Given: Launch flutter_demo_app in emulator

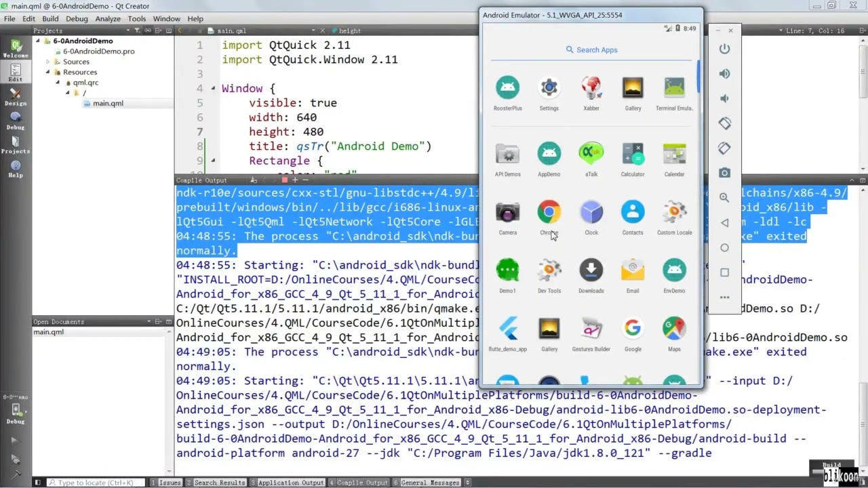Looking at the screenshot, I should click(507, 334).
